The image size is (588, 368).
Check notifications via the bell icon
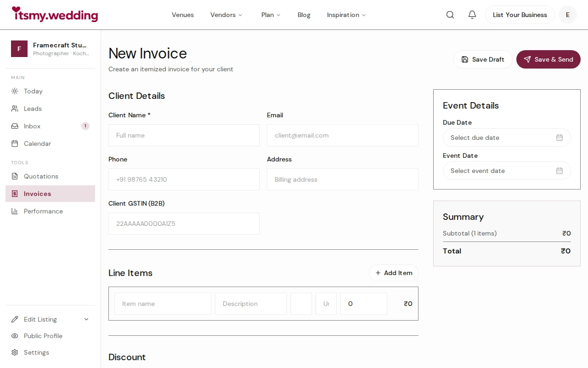click(472, 14)
